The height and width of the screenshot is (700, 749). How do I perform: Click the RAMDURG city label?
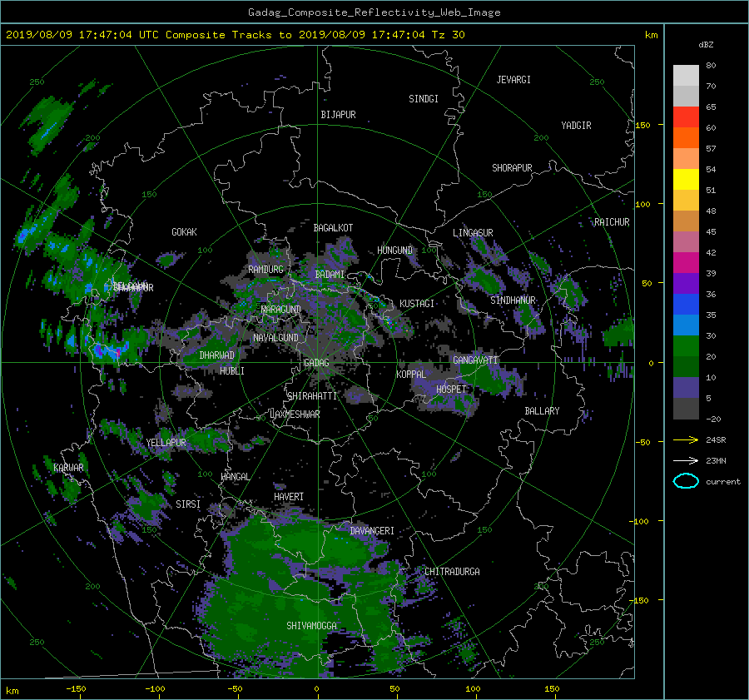pos(265,270)
